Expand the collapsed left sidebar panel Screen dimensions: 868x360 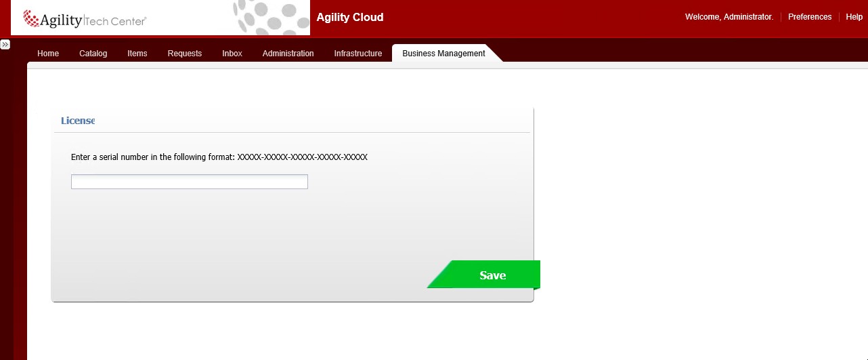[5, 44]
